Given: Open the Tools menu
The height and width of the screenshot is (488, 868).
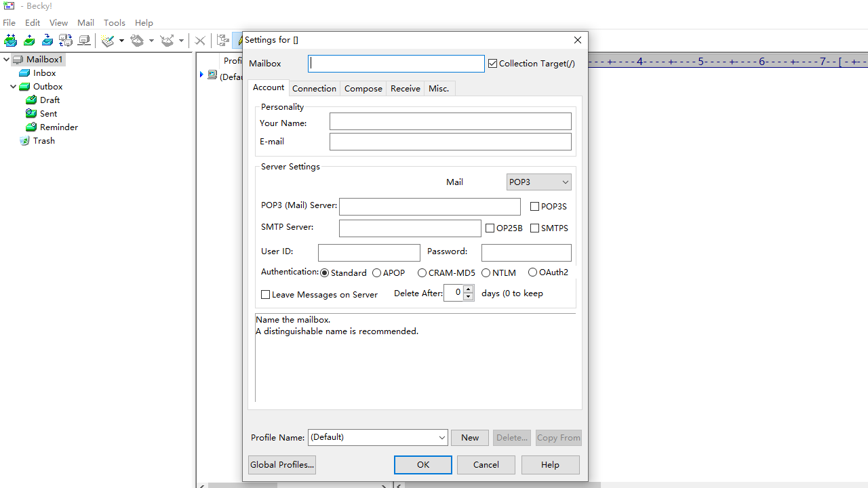Looking at the screenshot, I should pos(114,22).
